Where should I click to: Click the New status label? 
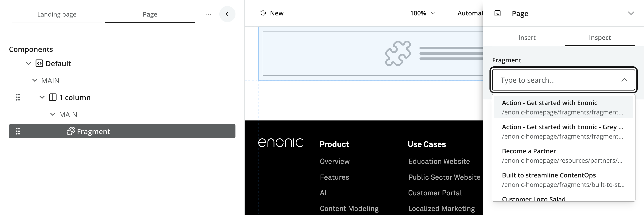277,13
